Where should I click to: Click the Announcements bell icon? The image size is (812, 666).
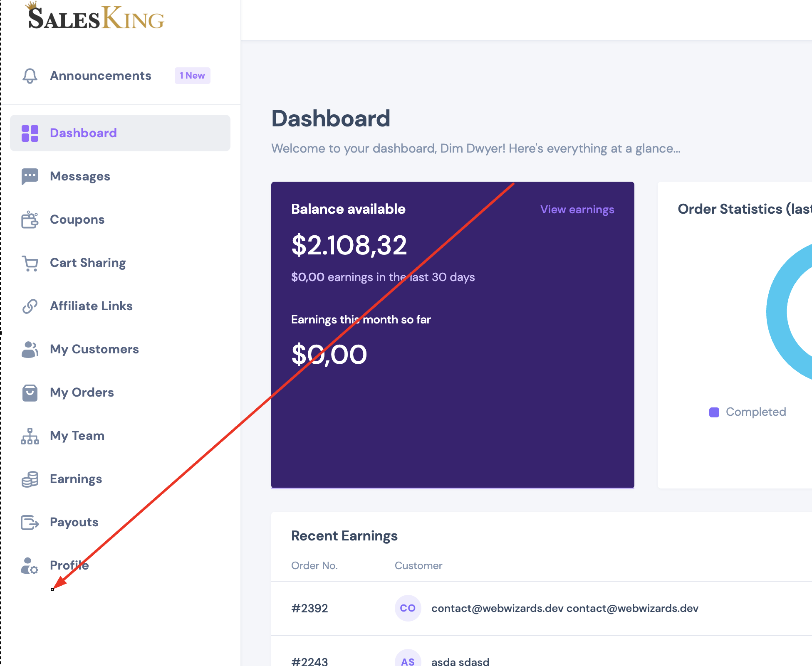(x=30, y=76)
